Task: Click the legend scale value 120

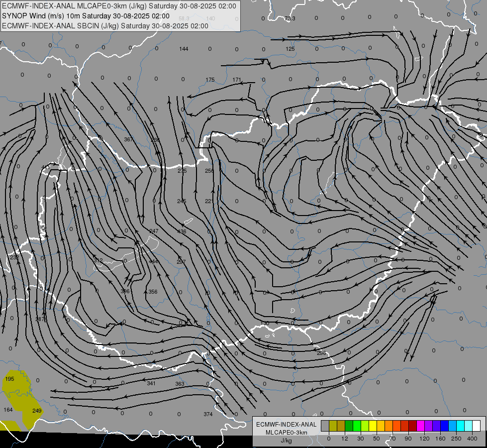Action: (x=424, y=439)
